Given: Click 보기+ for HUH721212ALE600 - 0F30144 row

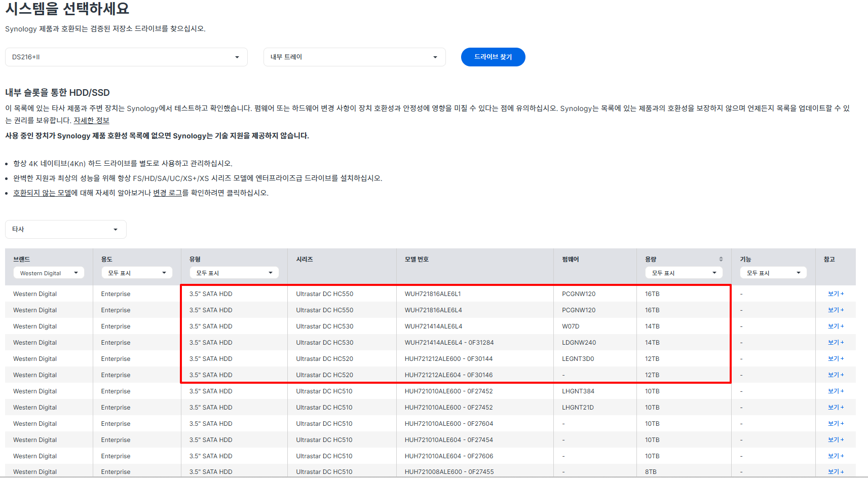Looking at the screenshot, I should tap(836, 358).
